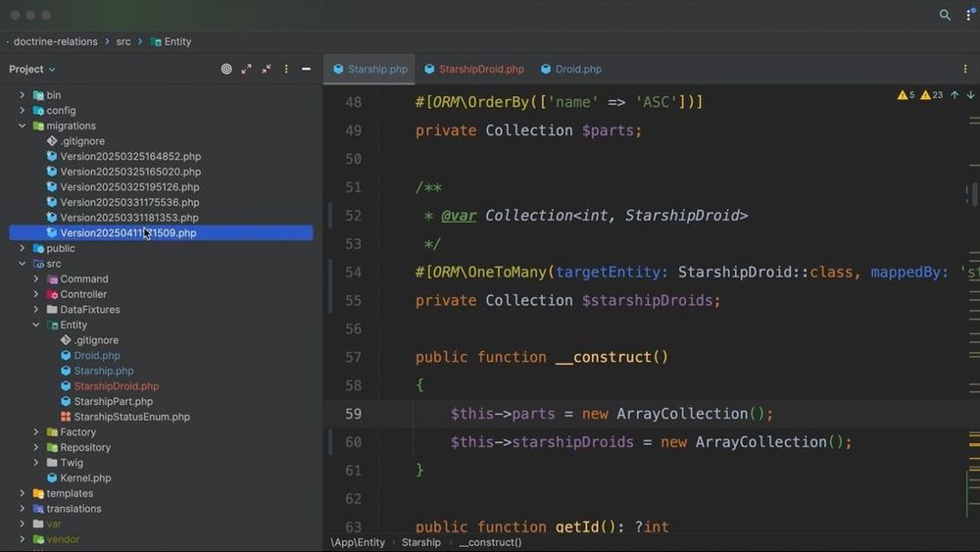Go to previous highlighted error arrow
Image resolution: width=980 pixels, height=552 pixels.
tap(955, 95)
